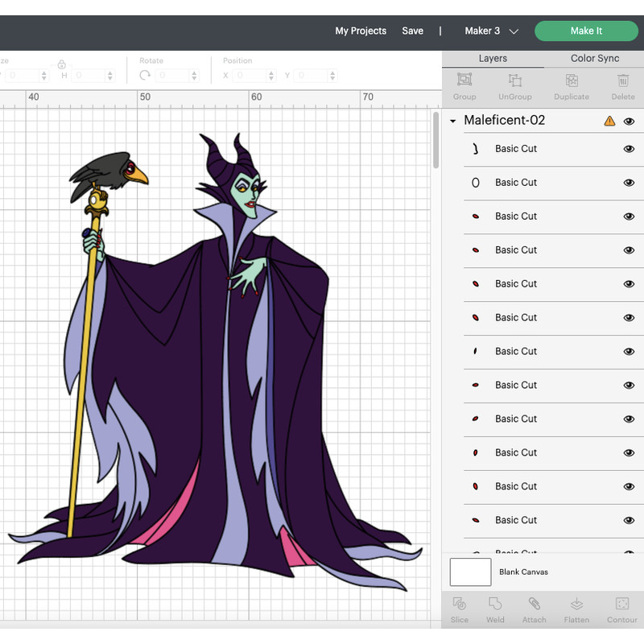Click the Attach icon
This screenshot has width=644, height=644.
click(535, 610)
